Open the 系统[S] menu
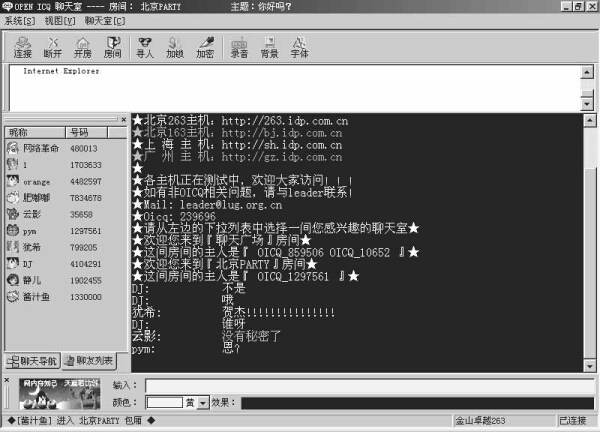The height and width of the screenshot is (432, 600). (x=19, y=21)
